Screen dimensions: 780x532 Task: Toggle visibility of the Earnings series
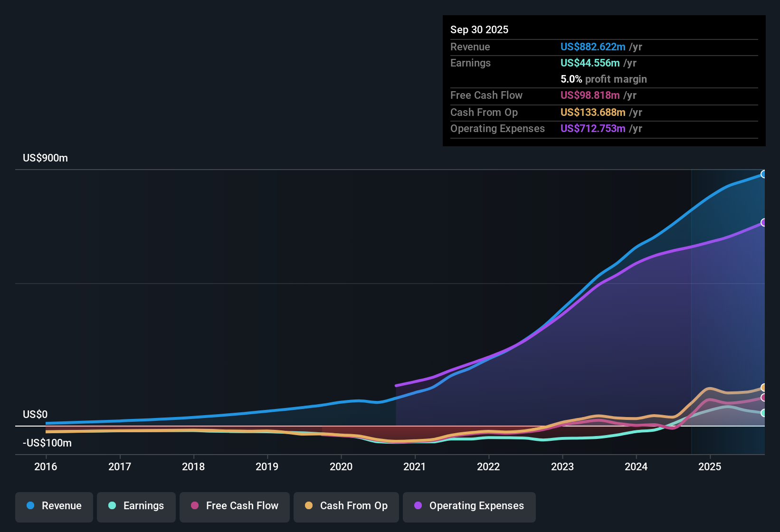(136, 506)
